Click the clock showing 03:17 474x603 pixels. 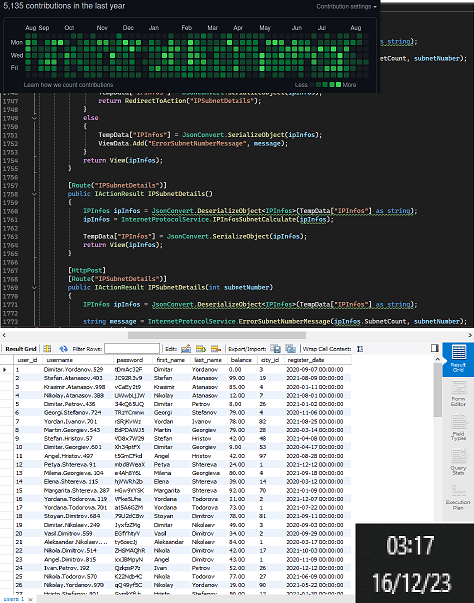point(410,545)
